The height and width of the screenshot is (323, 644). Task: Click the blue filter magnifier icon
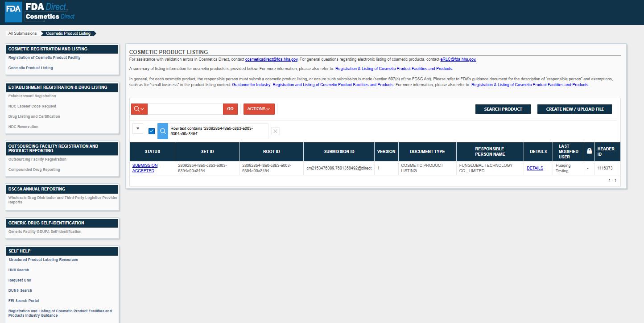tap(163, 131)
